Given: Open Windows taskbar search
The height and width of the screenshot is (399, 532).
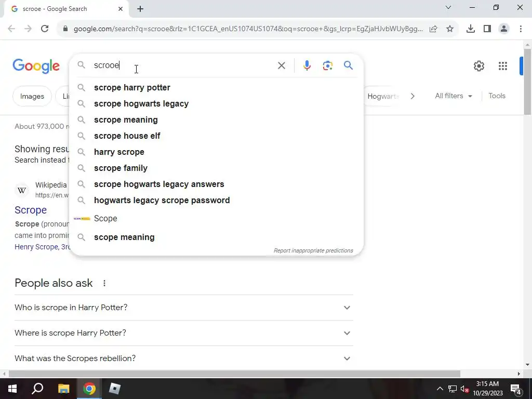Looking at the screenshot, I should click(x=37, y=389).
